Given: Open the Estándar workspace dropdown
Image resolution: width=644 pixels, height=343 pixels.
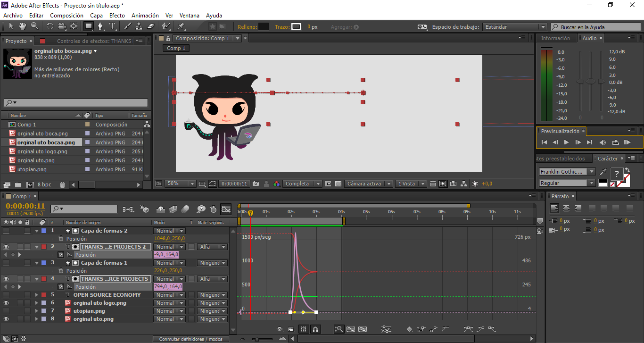Looking at the screenshot, I should [x=514, y=27].
